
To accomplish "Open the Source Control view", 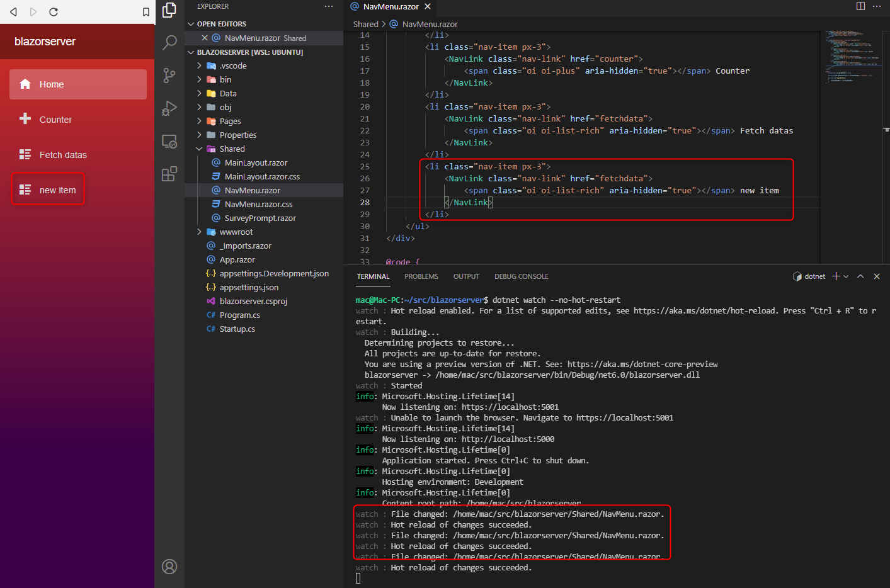I will [169, 76].
